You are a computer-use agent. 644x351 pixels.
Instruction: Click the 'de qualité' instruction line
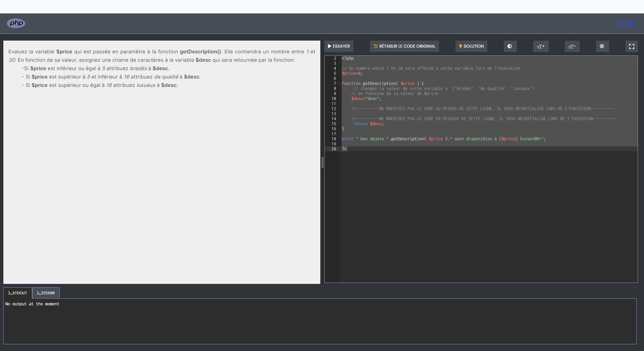point(111,77)
